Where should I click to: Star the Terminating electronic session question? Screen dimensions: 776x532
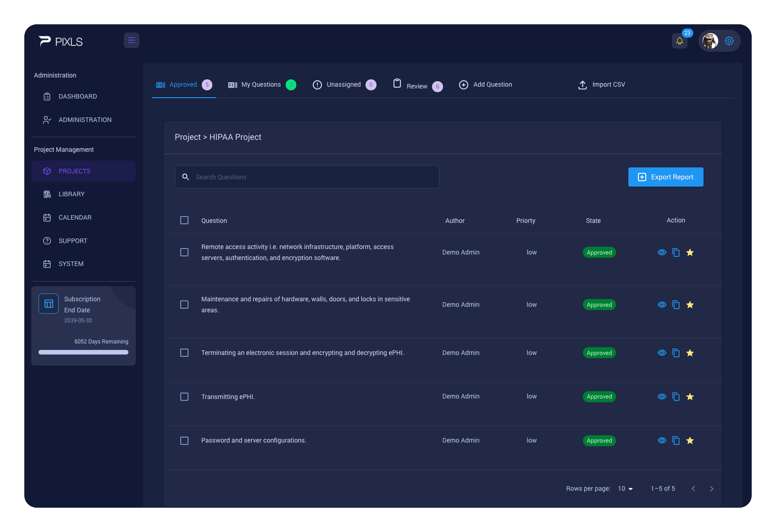tap(690, 353)
